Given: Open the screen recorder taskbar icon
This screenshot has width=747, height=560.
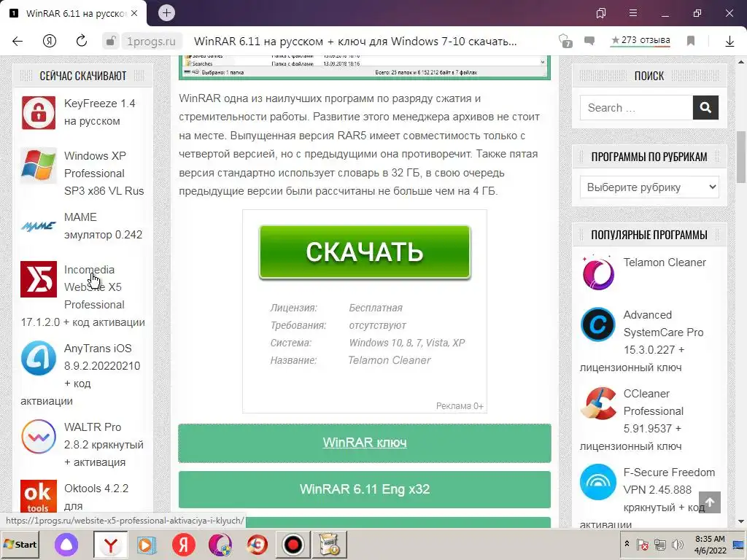Looking at the screenshot, I should click(293, 544).
